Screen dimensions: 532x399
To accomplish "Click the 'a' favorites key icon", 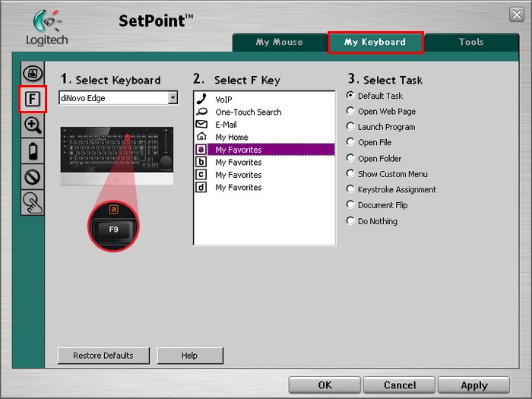I will pyautogui.click(x=201, y=149).
